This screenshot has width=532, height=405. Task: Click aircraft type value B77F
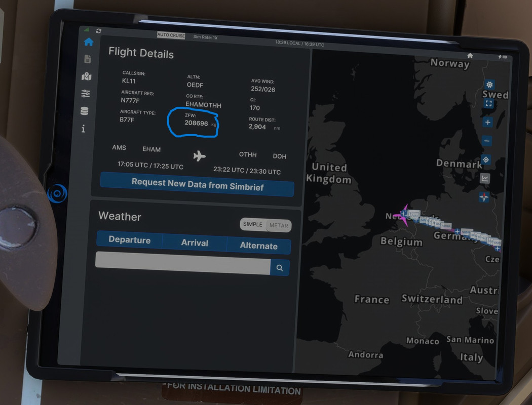click(x=127, y=119)
